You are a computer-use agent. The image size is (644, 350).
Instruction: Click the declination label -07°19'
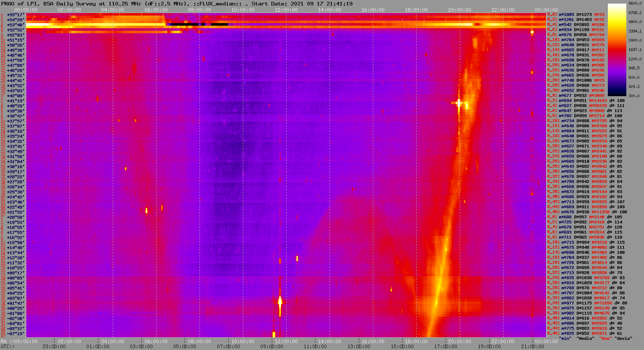tap(16, 334)
